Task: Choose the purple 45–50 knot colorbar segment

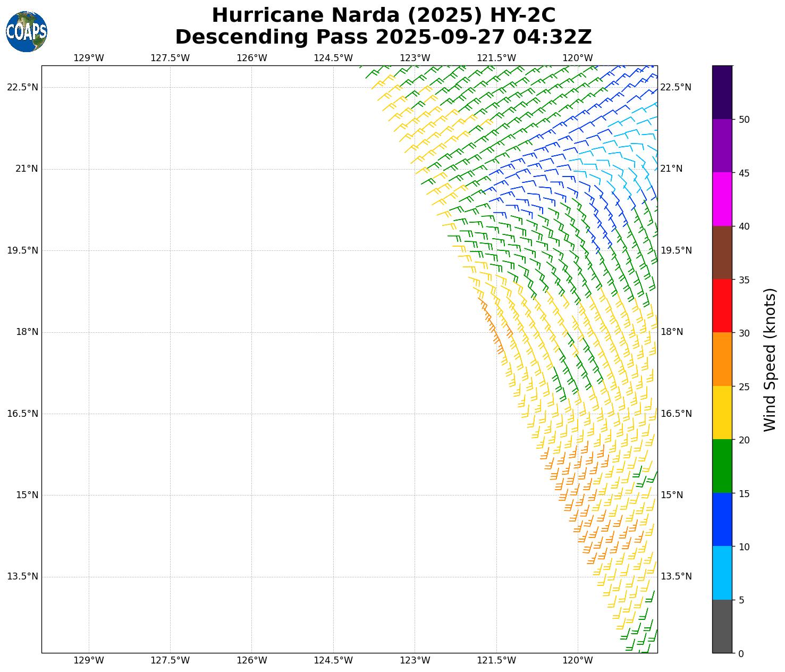Action: tap(722, 146)
